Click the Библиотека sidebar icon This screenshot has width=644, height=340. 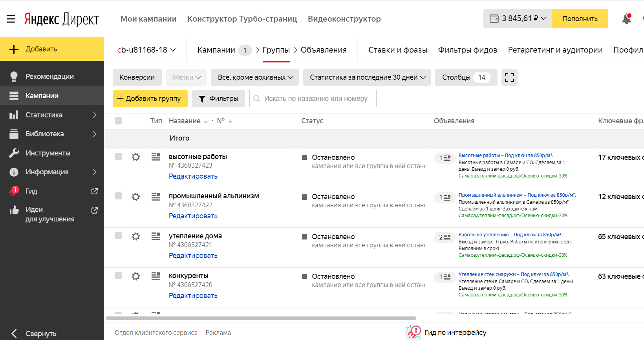click(x=14, y=134)
